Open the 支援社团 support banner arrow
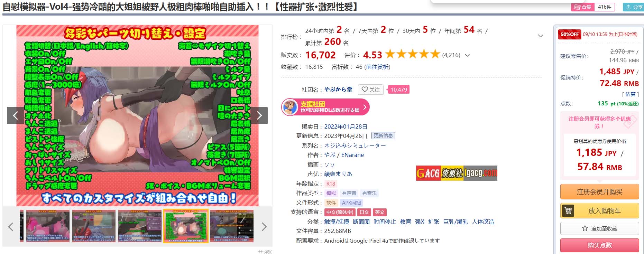This screenshot has width=644, height=254. 365,107
